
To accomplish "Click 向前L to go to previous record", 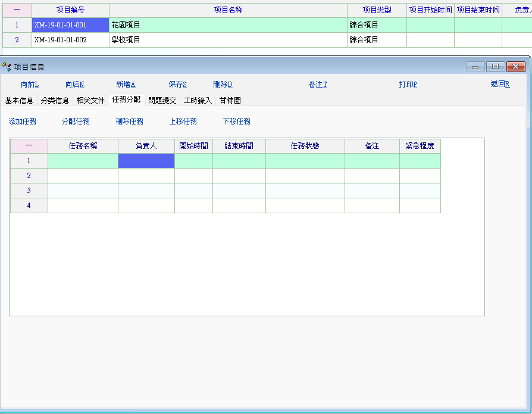I will (30, 85).
